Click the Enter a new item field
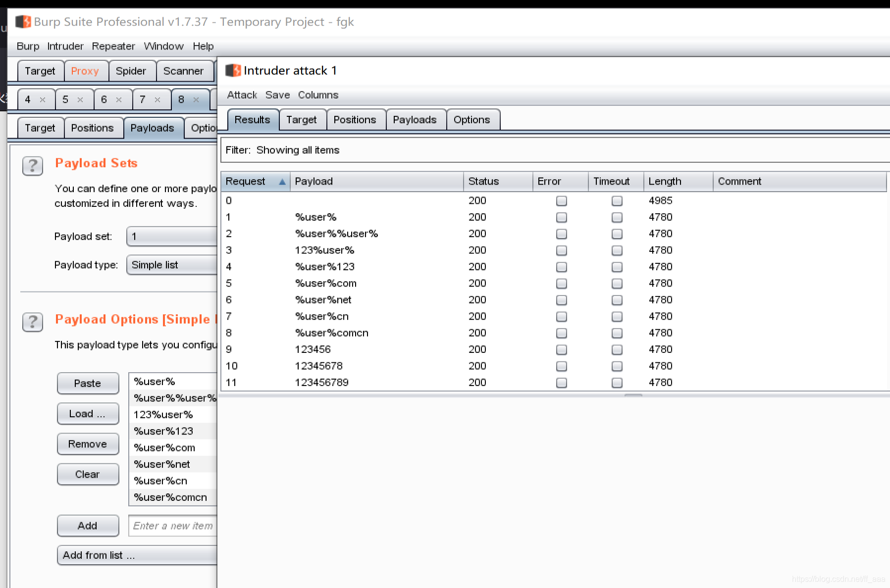This screenshot has width=890, height=588. 173,526
